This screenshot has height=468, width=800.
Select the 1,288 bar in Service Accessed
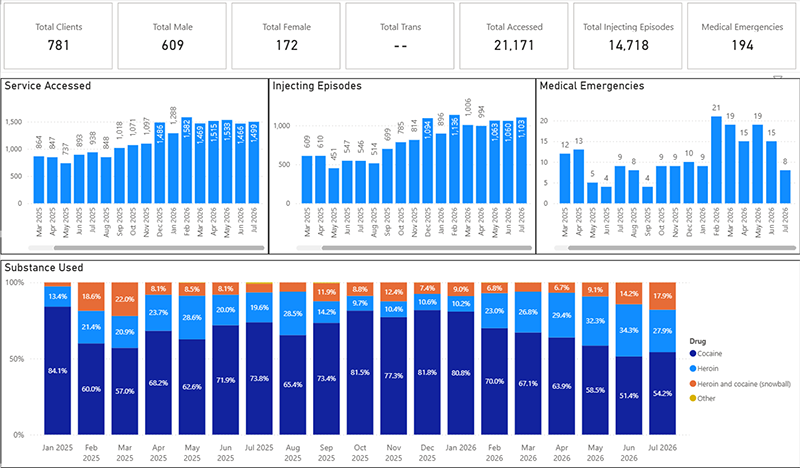coord(173,168)
